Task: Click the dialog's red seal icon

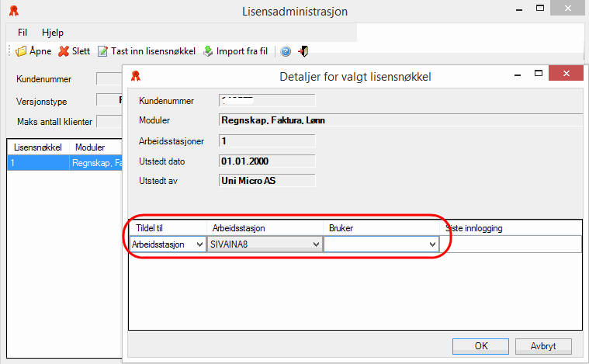Action: 136,75
